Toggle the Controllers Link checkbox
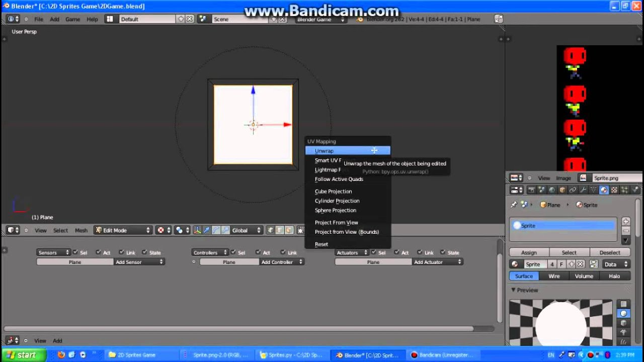 [283, 252]
